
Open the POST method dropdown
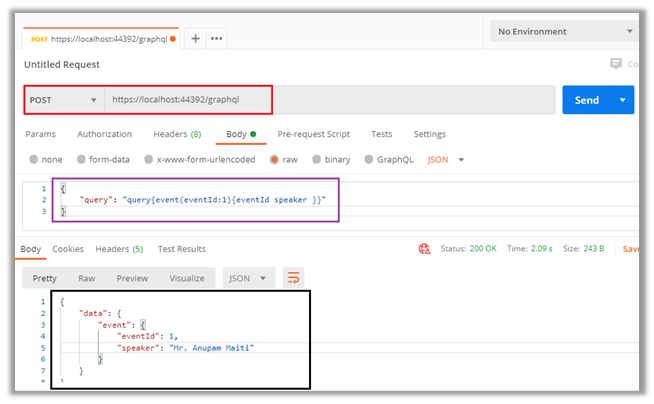[64, 100]
